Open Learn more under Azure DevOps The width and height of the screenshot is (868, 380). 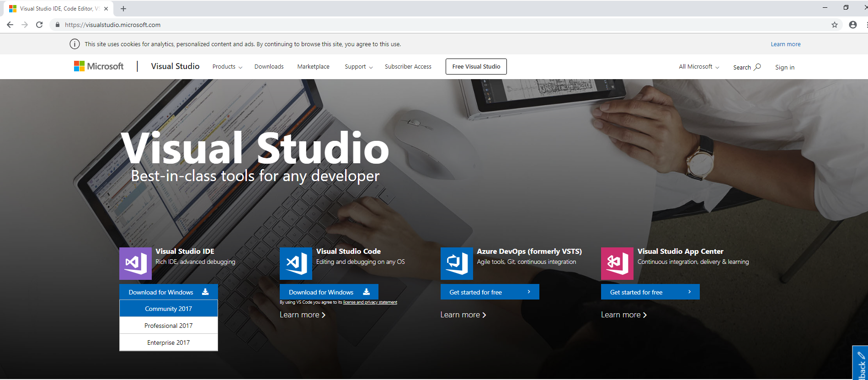[463, 315]
